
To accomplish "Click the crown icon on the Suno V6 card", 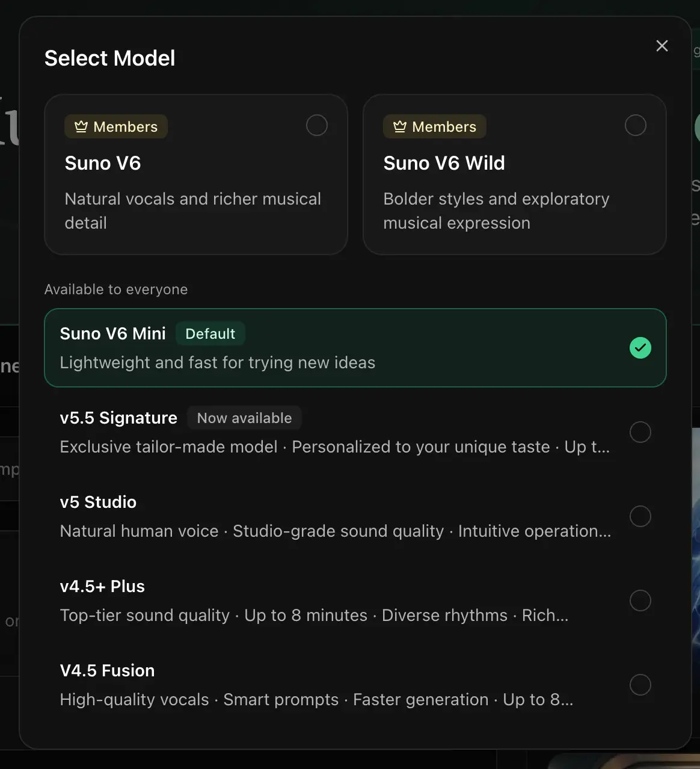I will (x=81, y=126).
